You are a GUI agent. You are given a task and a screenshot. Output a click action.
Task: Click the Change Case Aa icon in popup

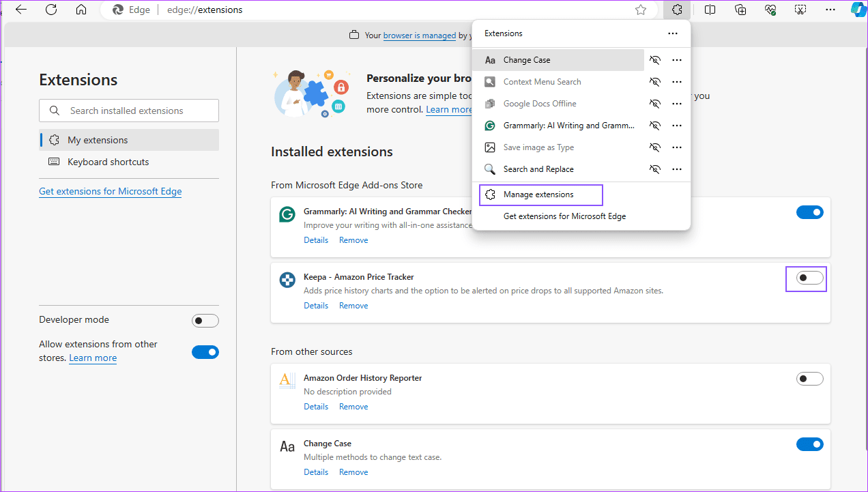tap(490, 59)
